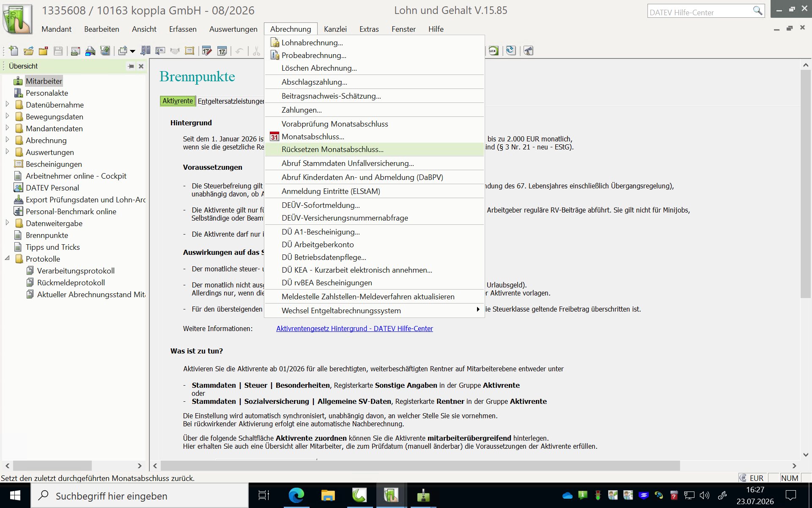Expand the Bewegungsdaten folder

tap(7, 116)
